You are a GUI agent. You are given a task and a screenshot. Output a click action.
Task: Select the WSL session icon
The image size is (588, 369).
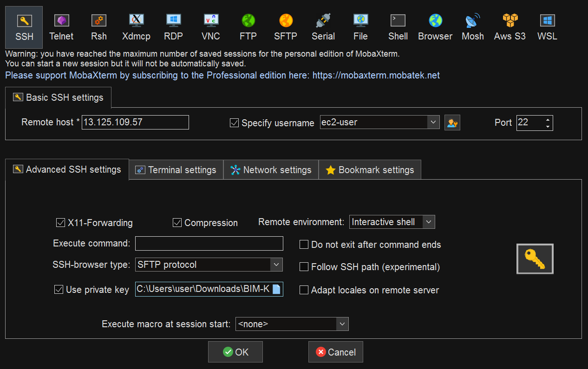tap(547, 27)
